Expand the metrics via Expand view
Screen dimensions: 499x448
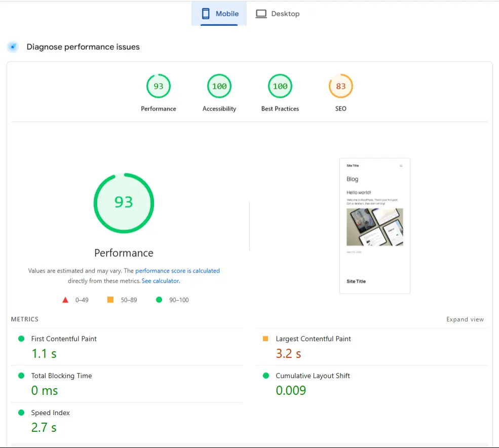coord(465,319)
